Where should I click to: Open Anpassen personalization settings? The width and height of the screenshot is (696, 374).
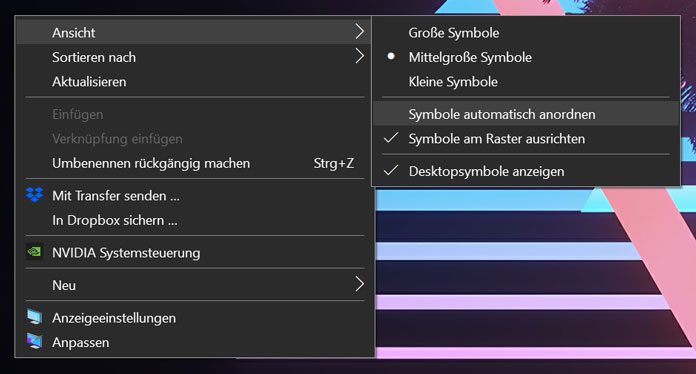point(194,342)
